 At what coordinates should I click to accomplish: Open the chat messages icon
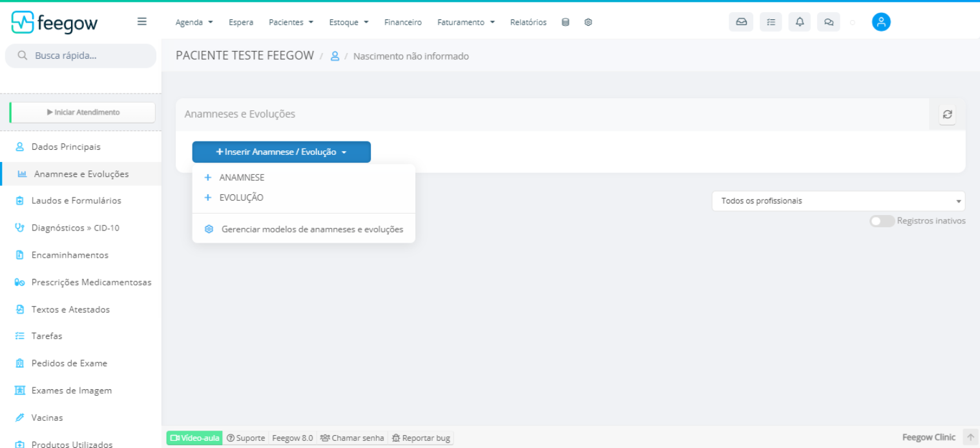pos(829,22)
